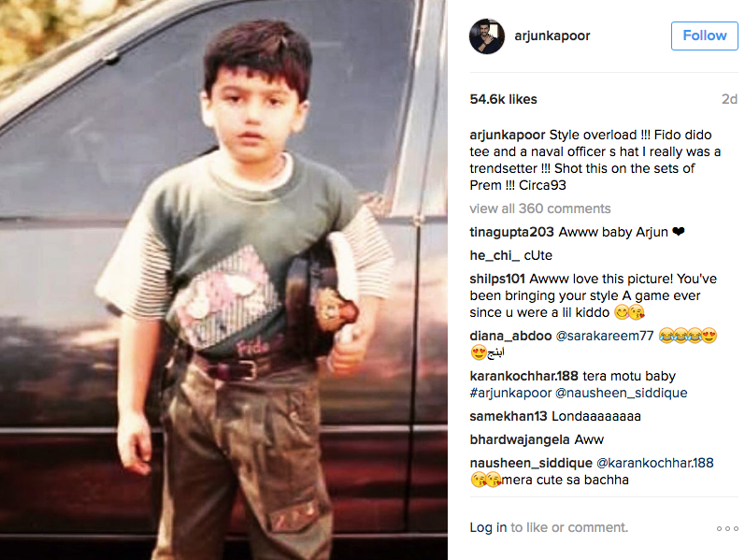Click the 54.6k likes count
Image resolution: width=745 pixels, height=560 pixels.
[x=503, y=99]
